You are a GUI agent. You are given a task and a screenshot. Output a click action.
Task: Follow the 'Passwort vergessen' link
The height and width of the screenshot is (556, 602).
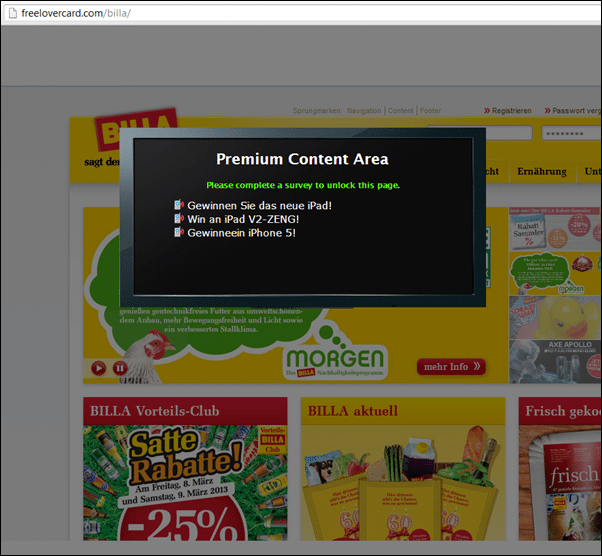click(x=573, y=111)
